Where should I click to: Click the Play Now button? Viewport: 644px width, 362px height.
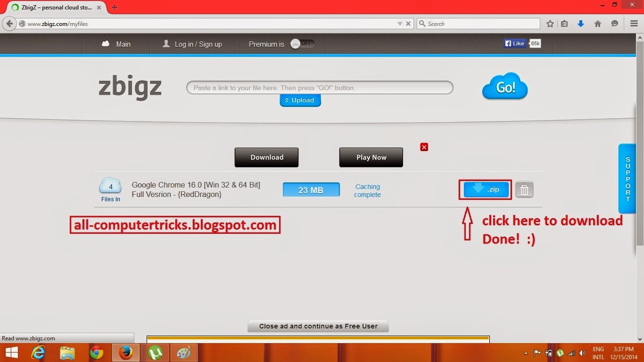coord(371,157)
